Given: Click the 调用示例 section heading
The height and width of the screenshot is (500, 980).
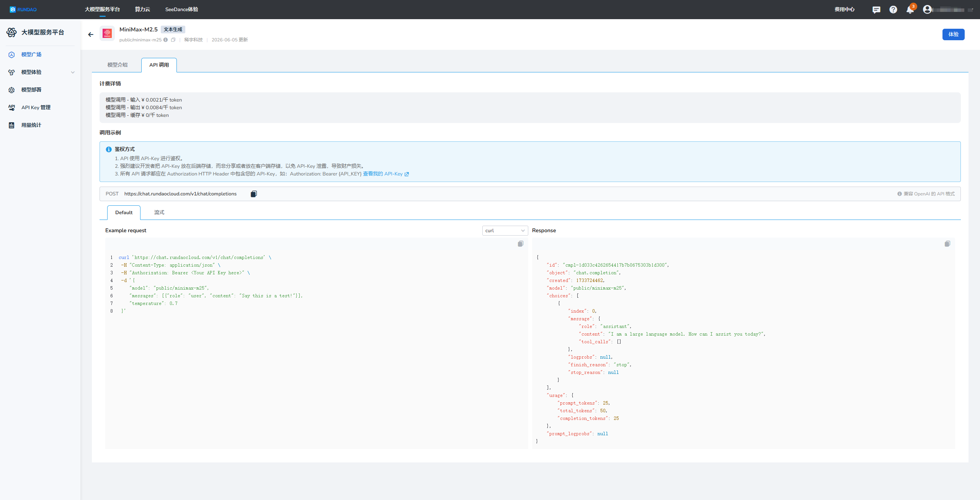Looking at the screenshot, I should pos(110,133).
